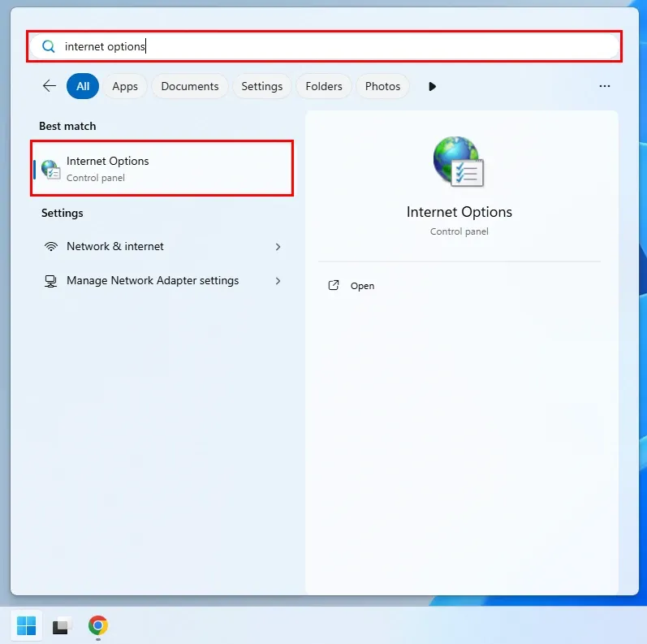Viewport: 647px width, 644px height.
Task: Open the Windows Start button
Action: [27, 625]
